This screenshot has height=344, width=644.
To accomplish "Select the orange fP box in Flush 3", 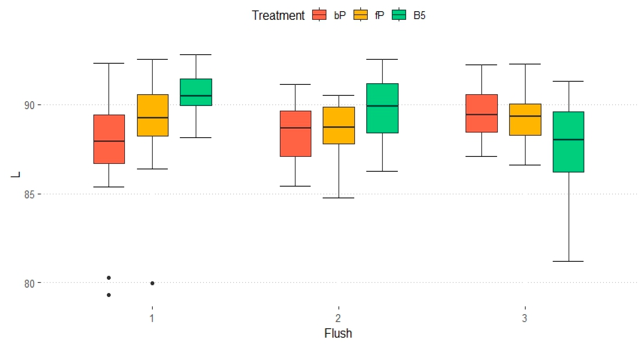I will tap(525, 120).
